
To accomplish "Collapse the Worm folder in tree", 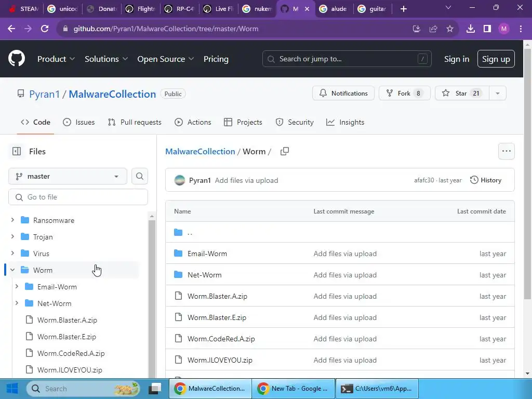I will click(12, 270).
